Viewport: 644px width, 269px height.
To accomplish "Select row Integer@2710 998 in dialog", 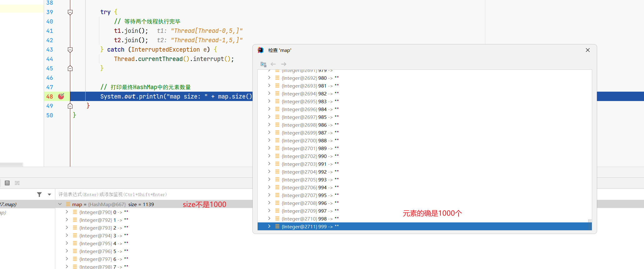I will click(x=423, y=219).
